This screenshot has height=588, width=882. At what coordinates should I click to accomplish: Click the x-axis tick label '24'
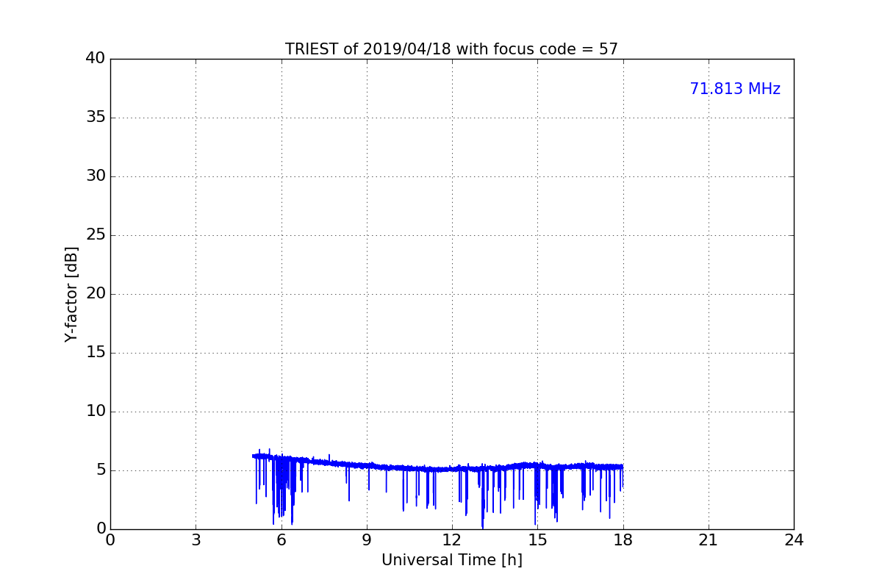click(794, 540)
